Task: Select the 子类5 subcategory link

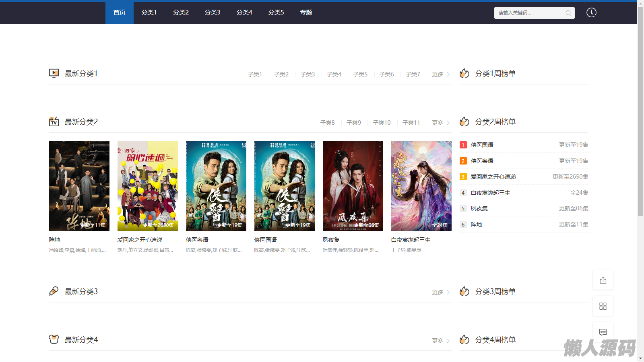Action: [x=360, y=74]
